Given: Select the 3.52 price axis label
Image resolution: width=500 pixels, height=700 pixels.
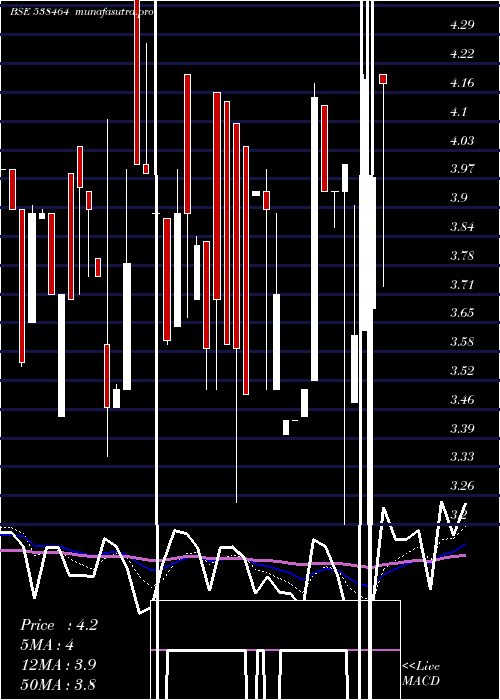Looking at the screenshot, I should [x=462, y=371].
